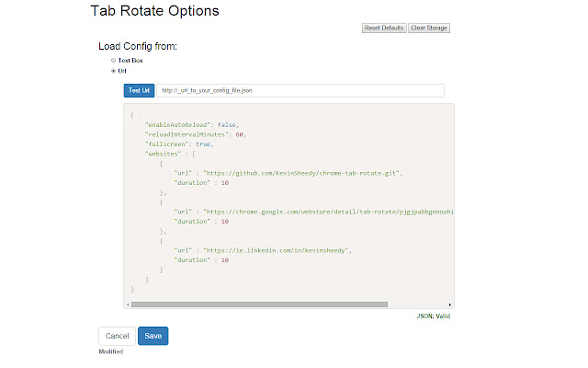Click the websites key in the JSON editor

click(165, 154)
